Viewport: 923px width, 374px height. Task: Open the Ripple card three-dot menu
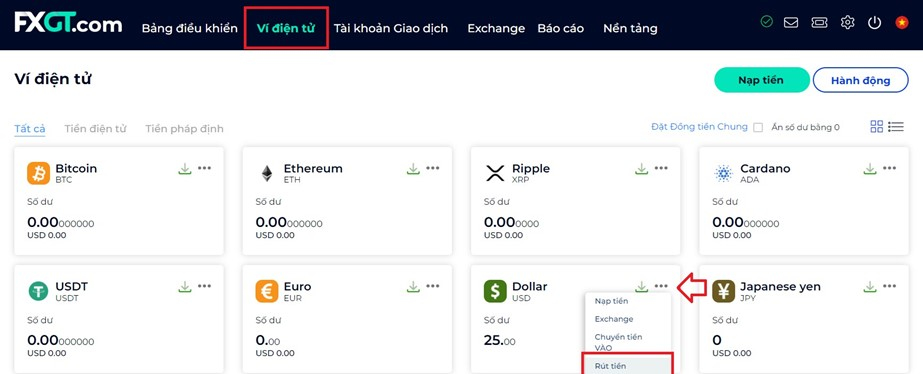tap(661, 168)
